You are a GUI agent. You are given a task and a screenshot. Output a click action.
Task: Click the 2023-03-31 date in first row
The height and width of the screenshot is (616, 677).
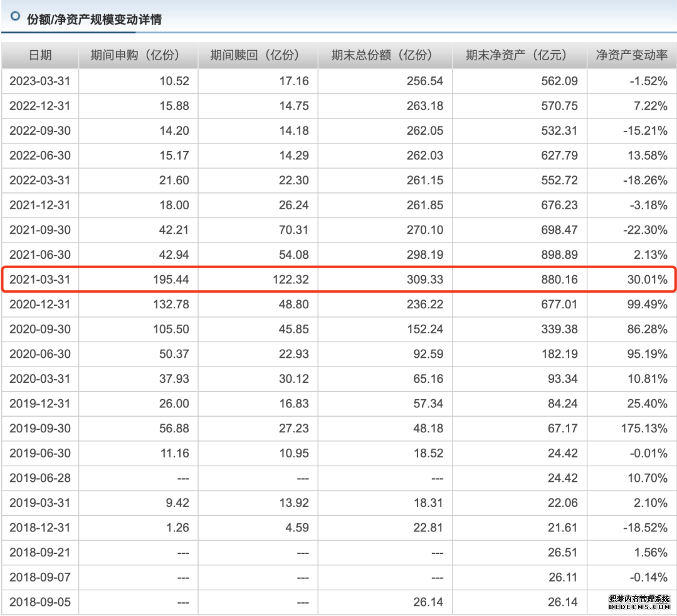pos(40,81)
